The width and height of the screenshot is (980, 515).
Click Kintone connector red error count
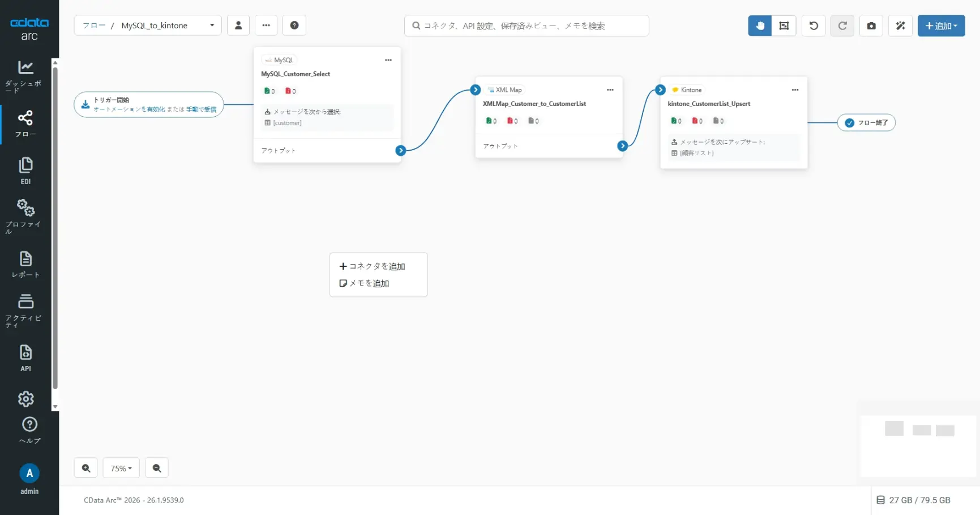[697, 121]
